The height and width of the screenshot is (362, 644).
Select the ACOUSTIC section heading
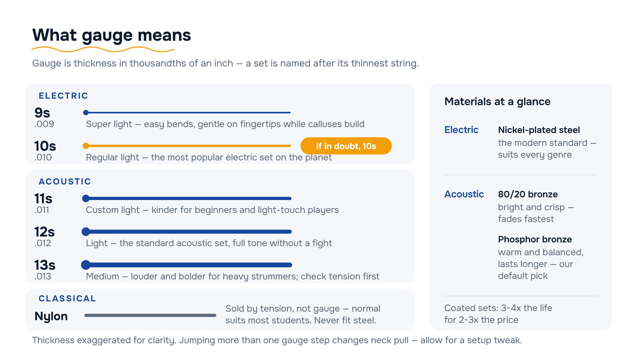(x=65, y=182)
